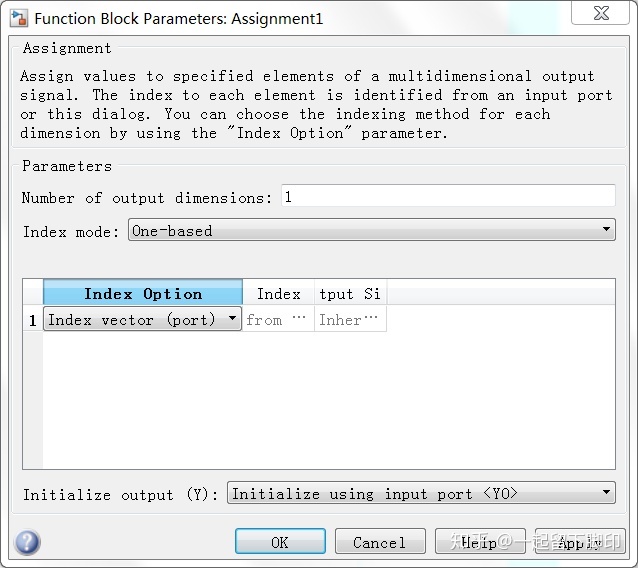638x568 pixels.
Task: Open the Index mode dropdown
Action: (371, 230)
